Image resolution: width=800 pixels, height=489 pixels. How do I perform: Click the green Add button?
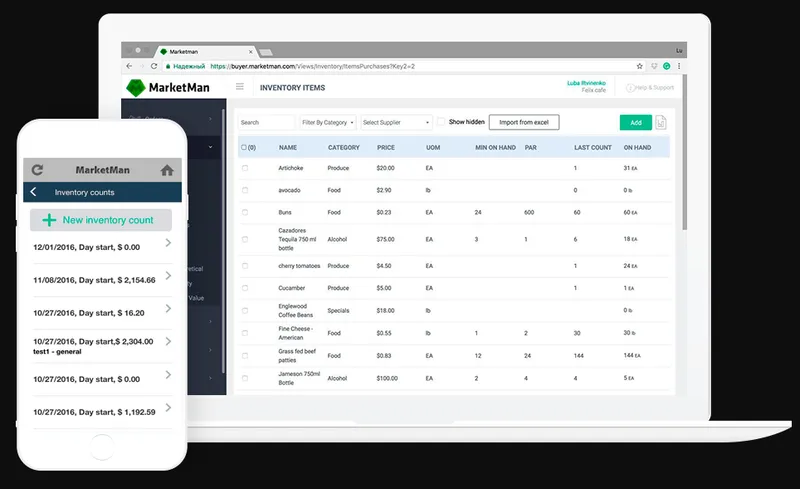(636, 123)
